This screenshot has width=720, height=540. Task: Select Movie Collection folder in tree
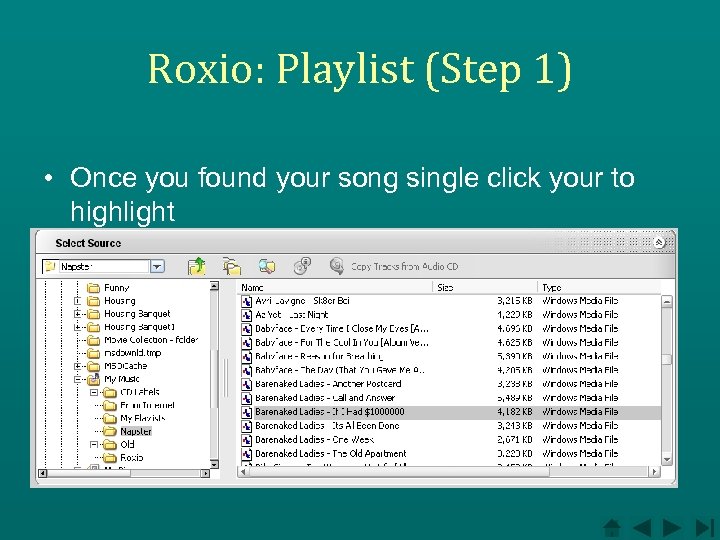click(x=151, y=340)
